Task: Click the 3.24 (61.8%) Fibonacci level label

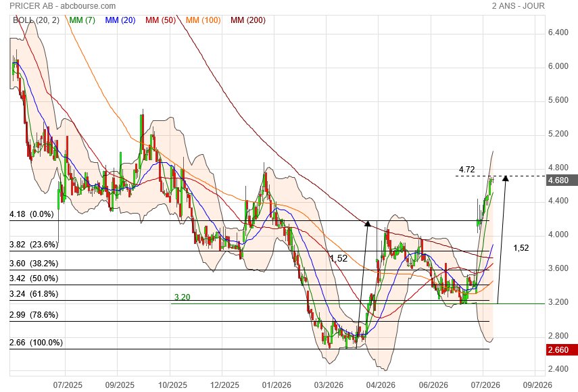Action: (x=34, y=293)
